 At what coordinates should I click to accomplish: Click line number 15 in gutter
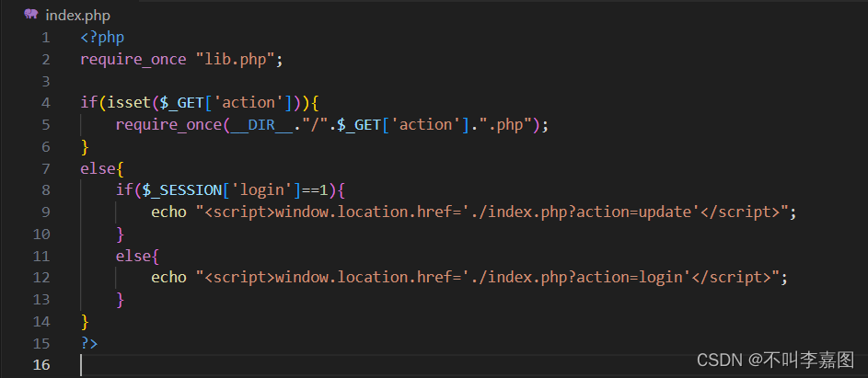click(x=41, y=344)
